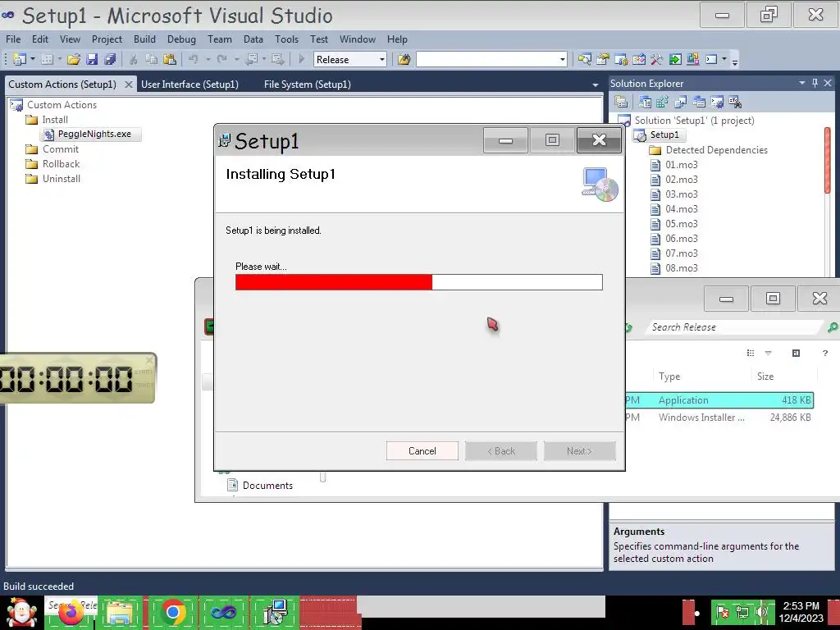Open the Solution Explorer window position dropdown

coord(802,83)
